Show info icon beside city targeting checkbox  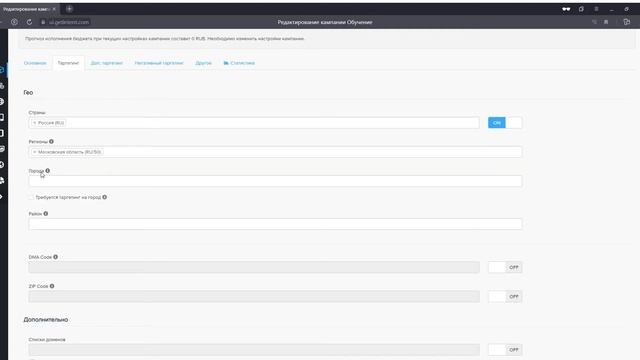coord(104,197)
